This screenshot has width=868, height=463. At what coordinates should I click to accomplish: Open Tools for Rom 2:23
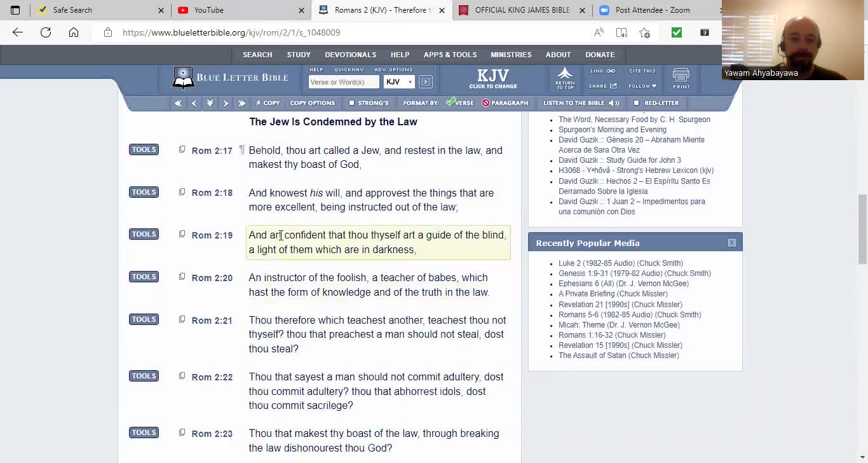click(144, 432)
